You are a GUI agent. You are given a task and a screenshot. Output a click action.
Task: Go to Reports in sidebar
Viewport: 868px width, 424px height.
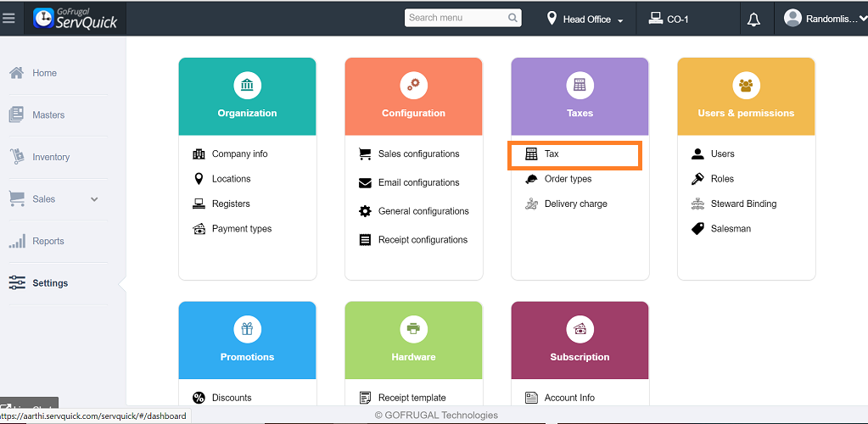[48, 242]
